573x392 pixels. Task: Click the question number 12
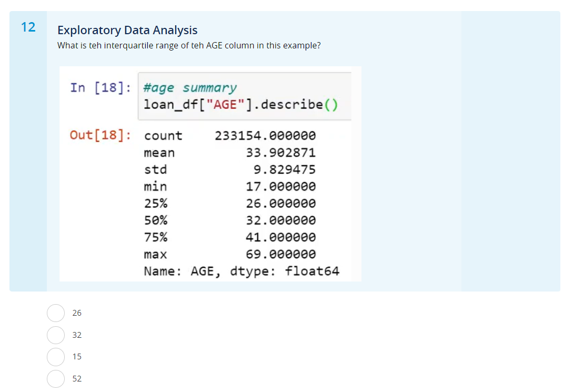(28, 27)
